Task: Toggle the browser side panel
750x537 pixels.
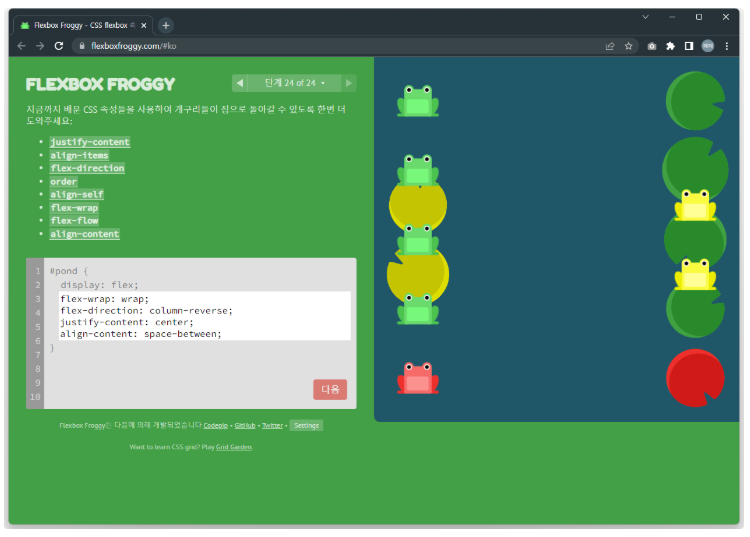Action: 689,46
